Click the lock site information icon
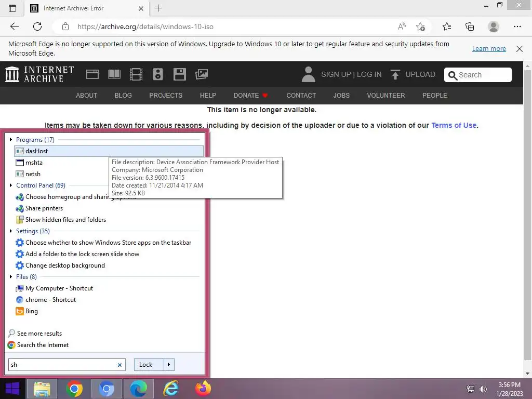 [65, 26]
